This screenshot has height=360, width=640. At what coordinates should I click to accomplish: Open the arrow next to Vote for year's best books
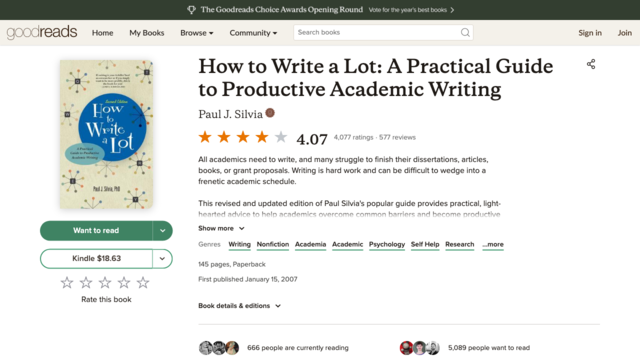pos(452,10)
